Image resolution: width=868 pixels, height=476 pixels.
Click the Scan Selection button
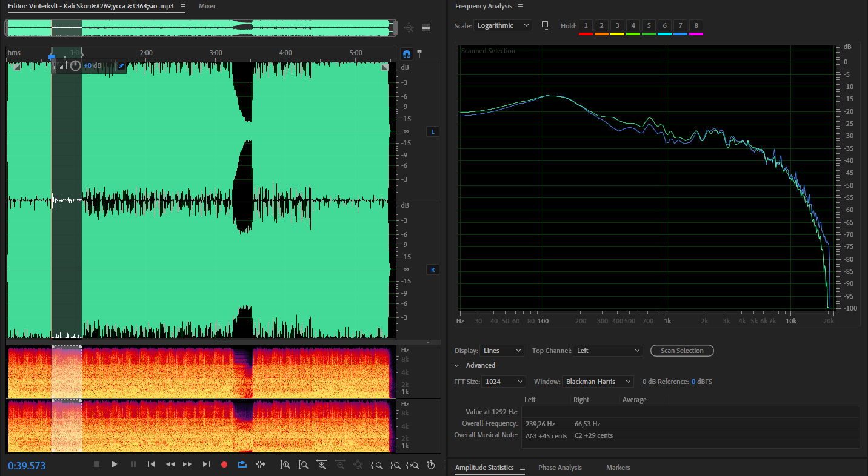pos(682,351)
